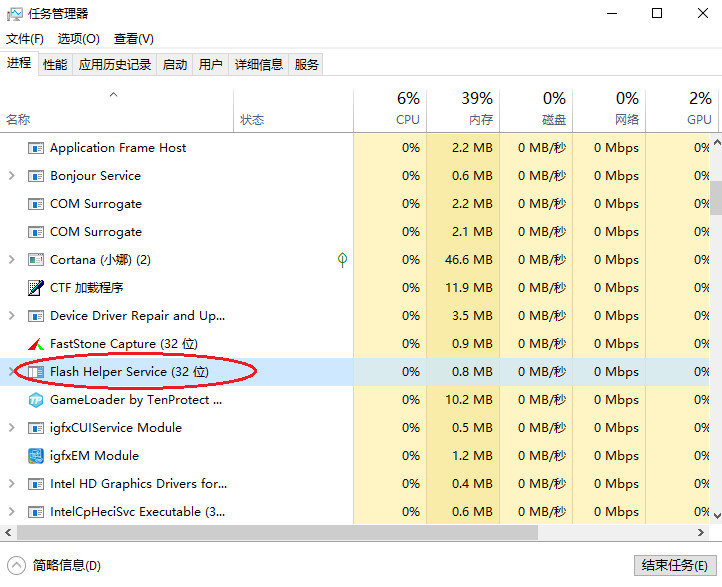Sort by the 内存 column header

(463, 110)
